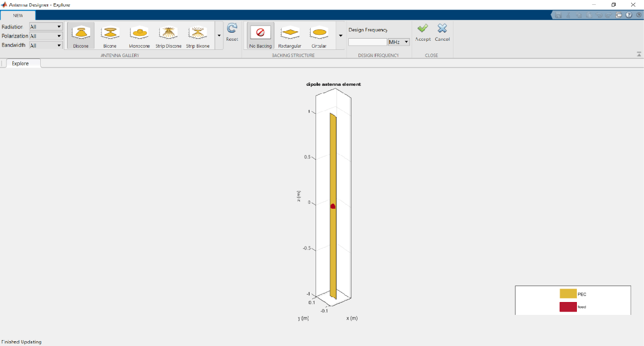Open Help with the question mark icon
This screenshot has height=346, width=644.
tap(628, 15)
